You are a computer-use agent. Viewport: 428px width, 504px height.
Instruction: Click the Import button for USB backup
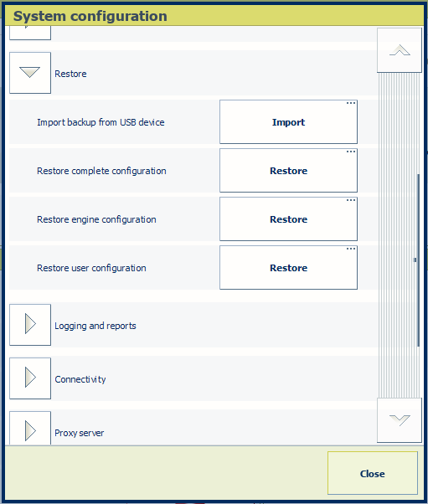point(288,122)
